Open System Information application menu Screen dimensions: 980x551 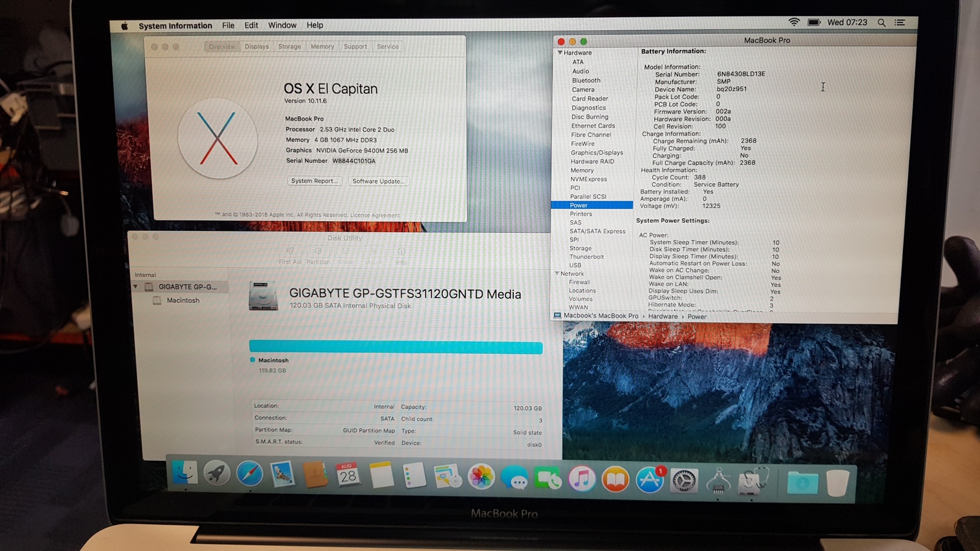(x=175, y=26)
